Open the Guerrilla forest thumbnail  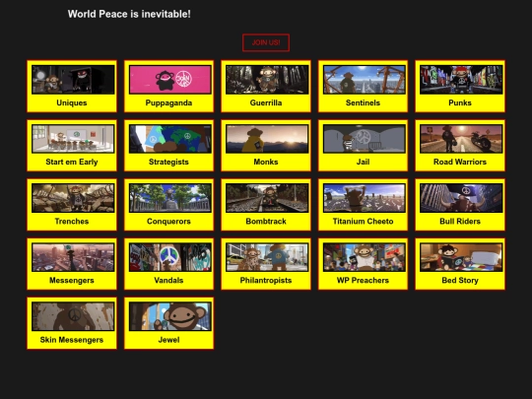click(267, 80)
